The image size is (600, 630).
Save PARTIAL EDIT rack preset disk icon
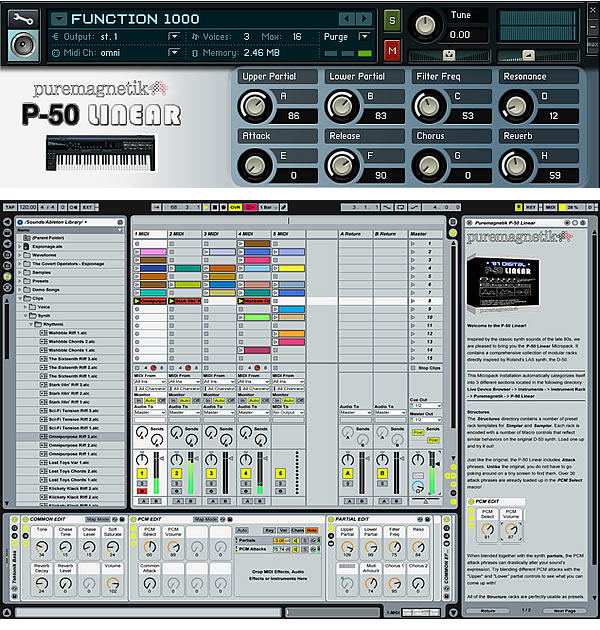click(428, 519)
